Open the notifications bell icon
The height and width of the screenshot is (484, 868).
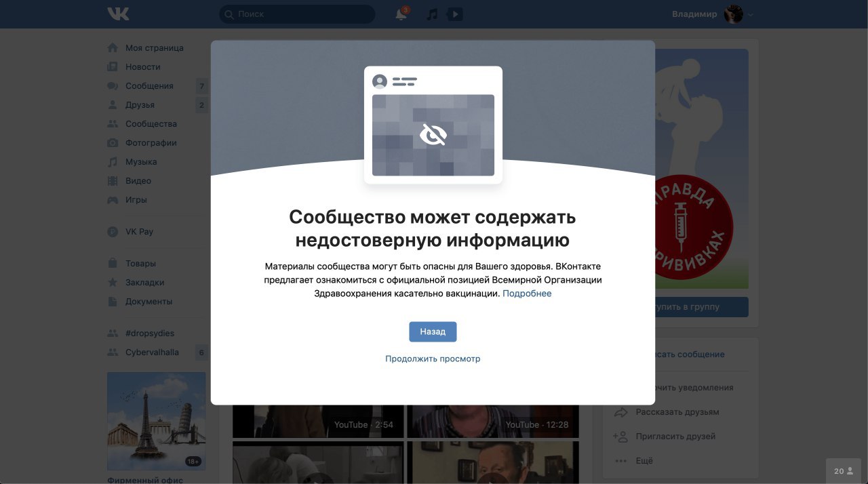click(401, 14)
